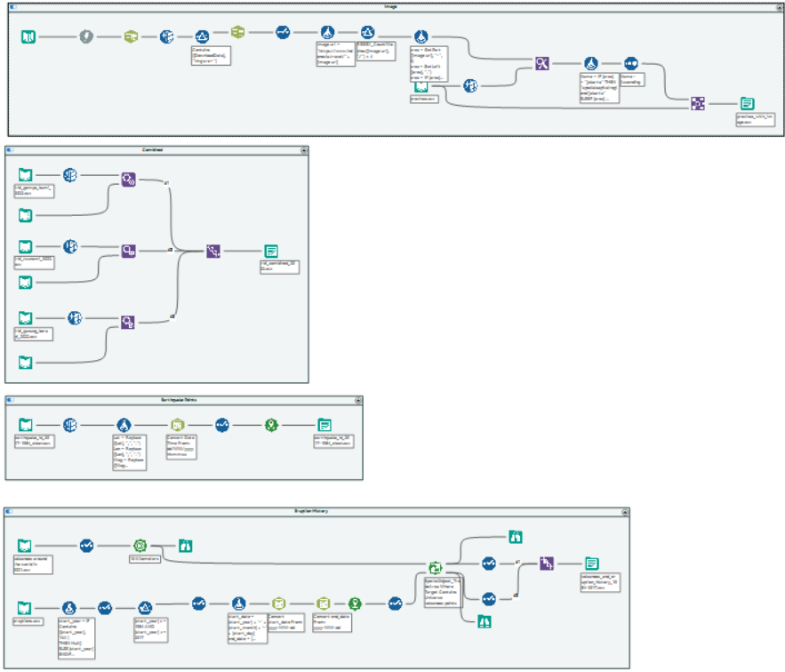Select the Text To Columns tool in Image container

[237, 32]
